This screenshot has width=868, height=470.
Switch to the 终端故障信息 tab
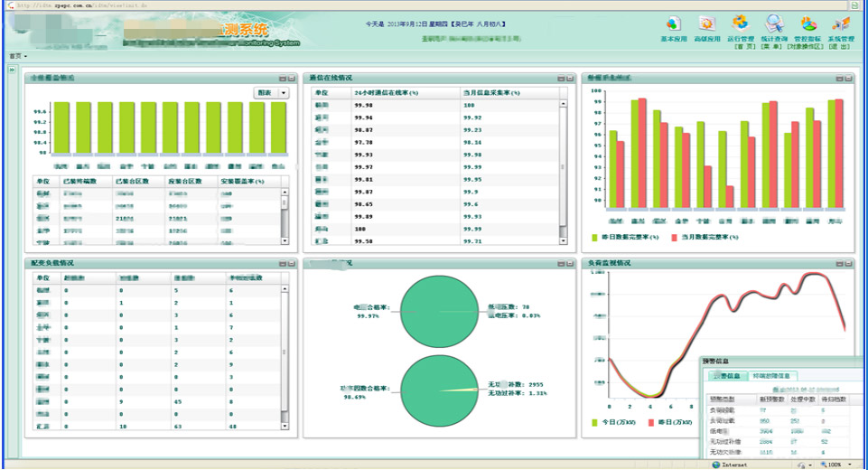pos(770,376)
